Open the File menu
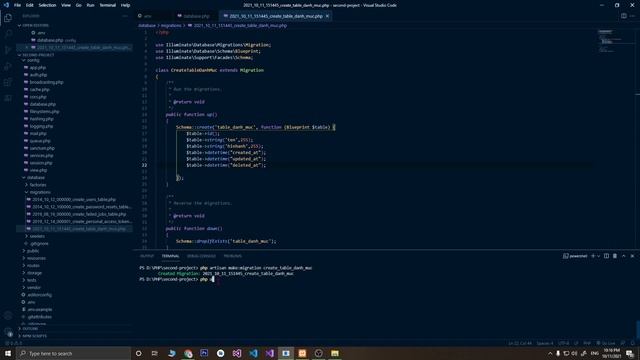The image size is (640, 360). pos(18,5)
